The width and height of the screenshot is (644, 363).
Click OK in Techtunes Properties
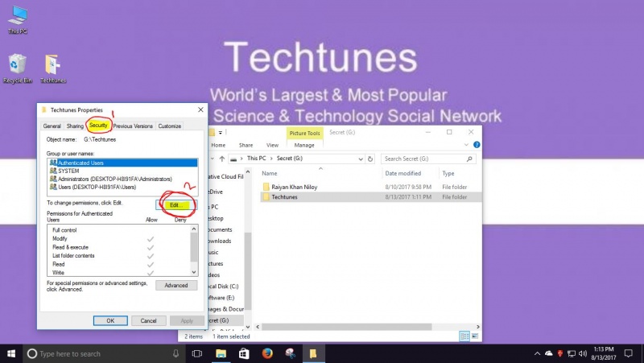(110, 320)
